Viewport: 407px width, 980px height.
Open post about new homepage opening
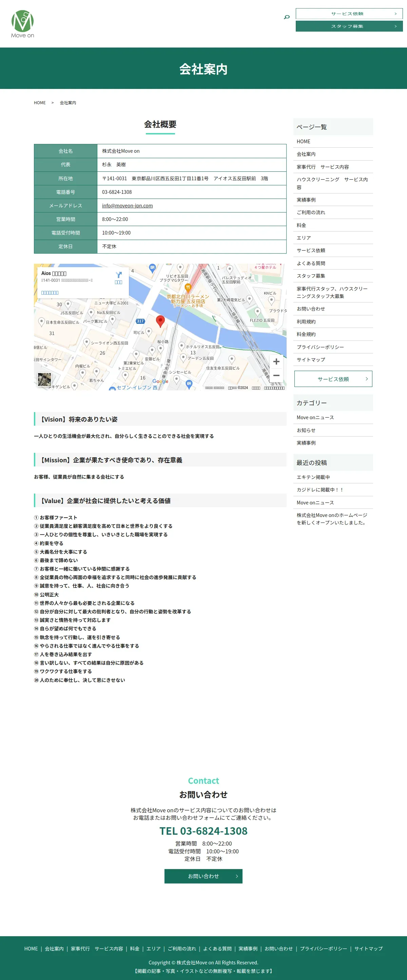click(333, 519)
